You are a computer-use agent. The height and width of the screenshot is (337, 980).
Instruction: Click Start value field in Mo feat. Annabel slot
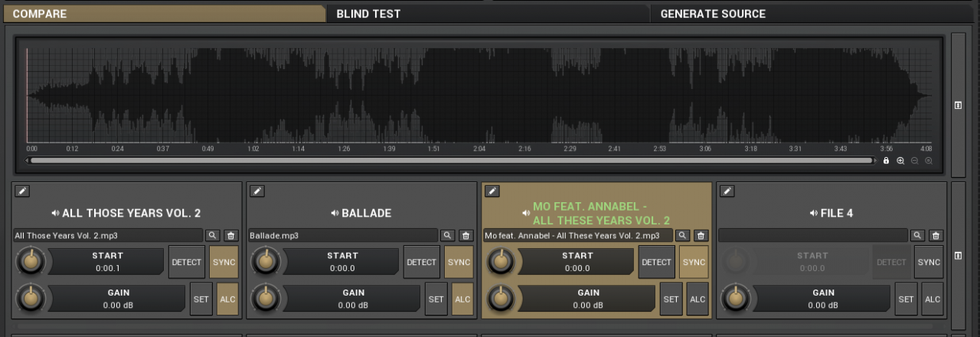tap(577, 262)
